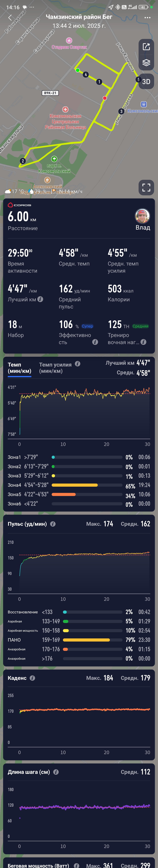
Task: Tap the chat bubble notification icon
Action: (x=24, y=7)
